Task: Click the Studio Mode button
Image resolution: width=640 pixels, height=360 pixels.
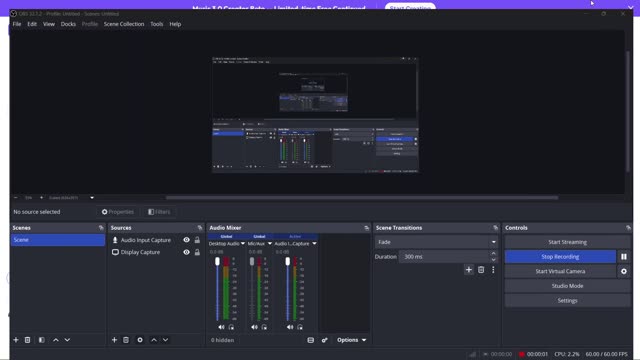Action: pos(567,286)
